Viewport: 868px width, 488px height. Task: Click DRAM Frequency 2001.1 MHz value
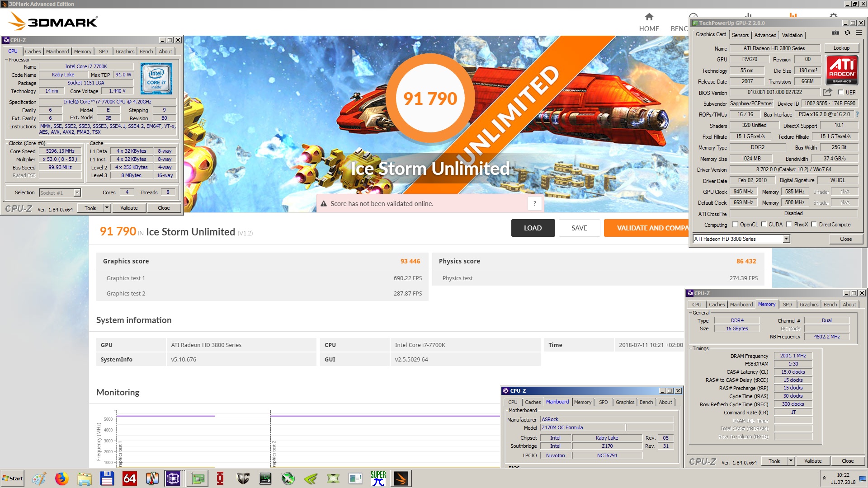[793, 356]
